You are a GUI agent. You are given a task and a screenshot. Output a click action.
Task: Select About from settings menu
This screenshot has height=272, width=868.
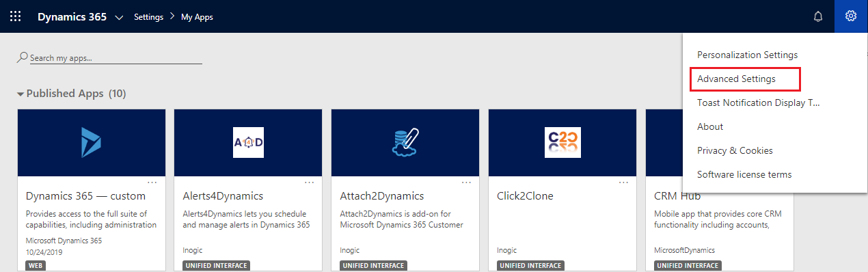[x=710, y=126]
